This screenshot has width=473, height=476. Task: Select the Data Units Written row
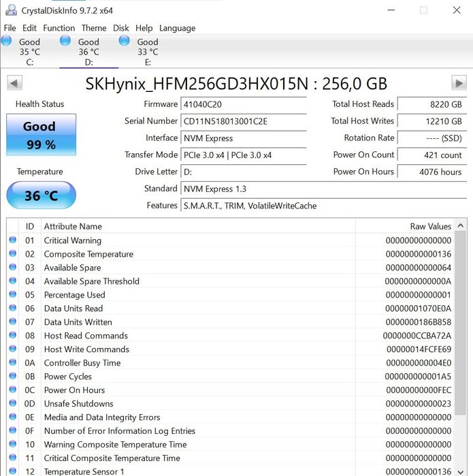point(230,322)
